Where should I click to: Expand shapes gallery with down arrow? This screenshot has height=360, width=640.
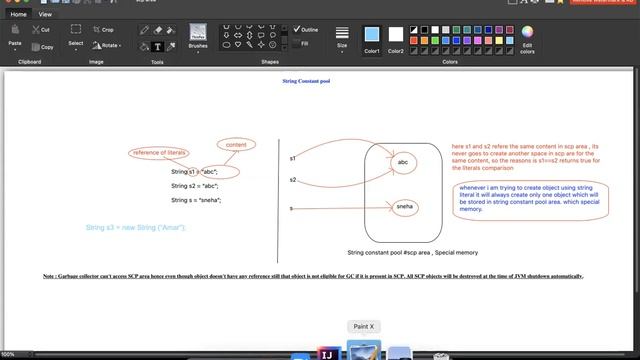284,48
